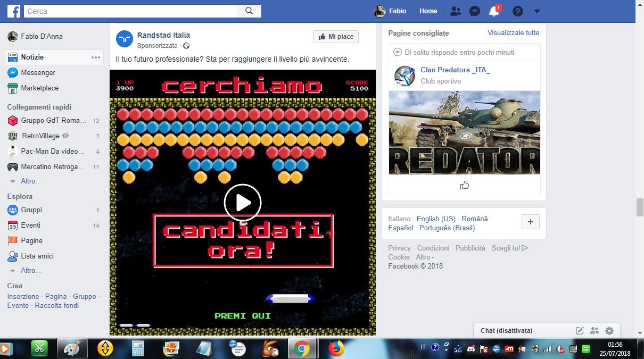Click Raccolta fondi create link
The height and width of the screenshot is (359, 644).
coord(56,306)
